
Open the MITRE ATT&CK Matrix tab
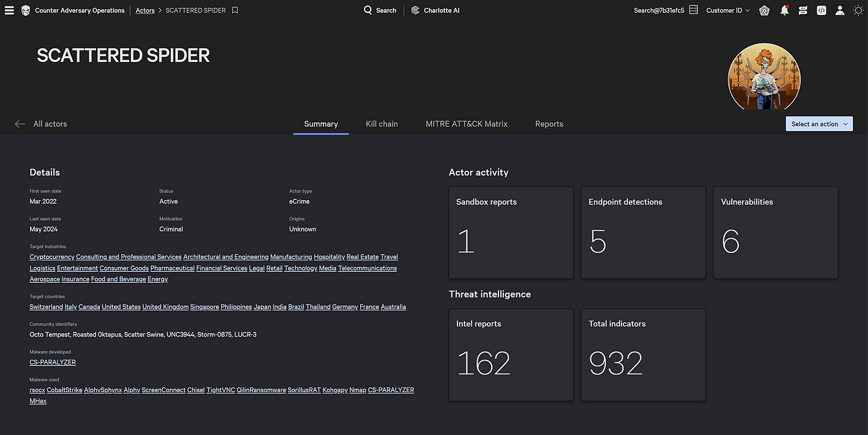(x=466, y=123)
